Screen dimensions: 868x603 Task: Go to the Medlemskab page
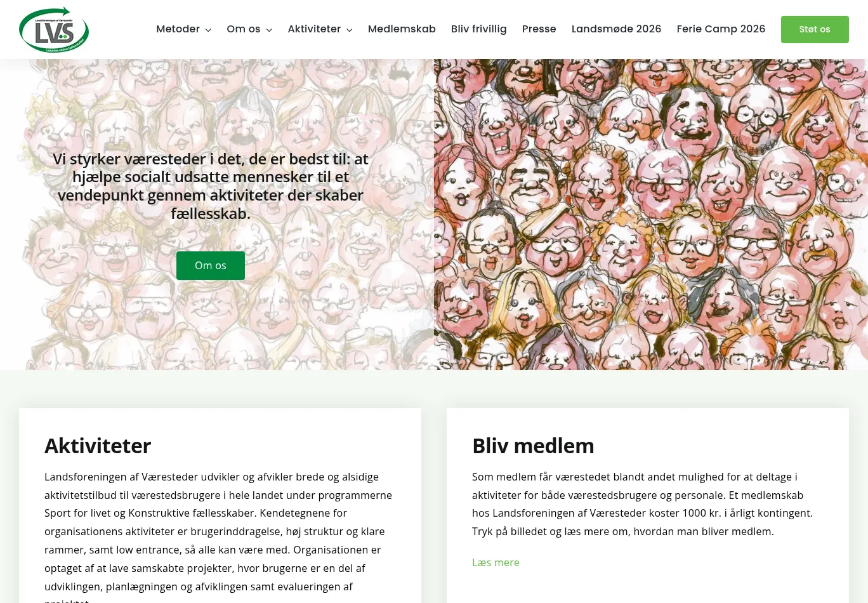point(402,29)
